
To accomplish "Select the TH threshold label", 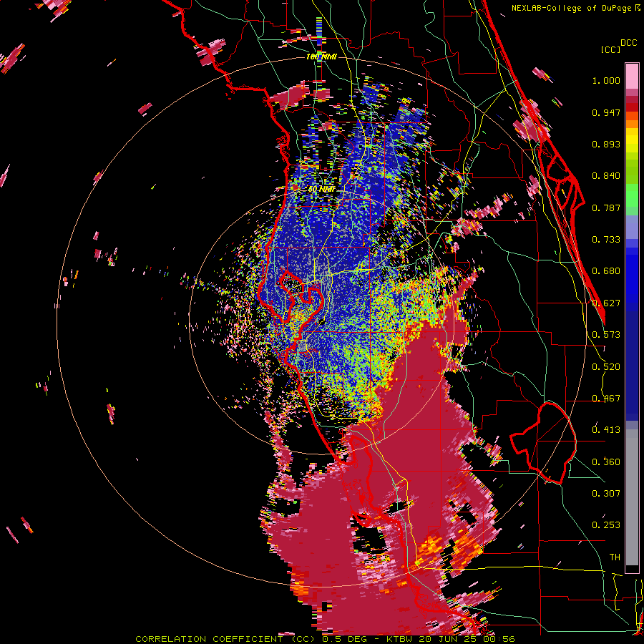I will pos(615,557).
